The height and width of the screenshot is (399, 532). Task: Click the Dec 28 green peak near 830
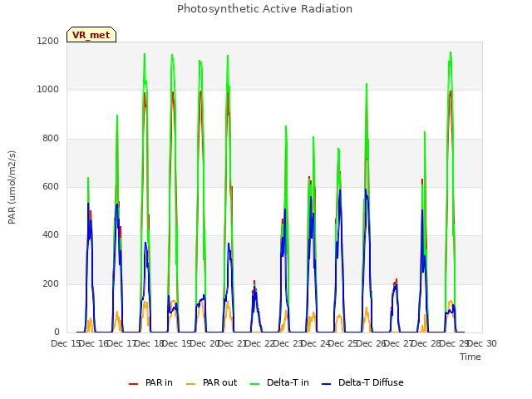(x=425, y=132)
